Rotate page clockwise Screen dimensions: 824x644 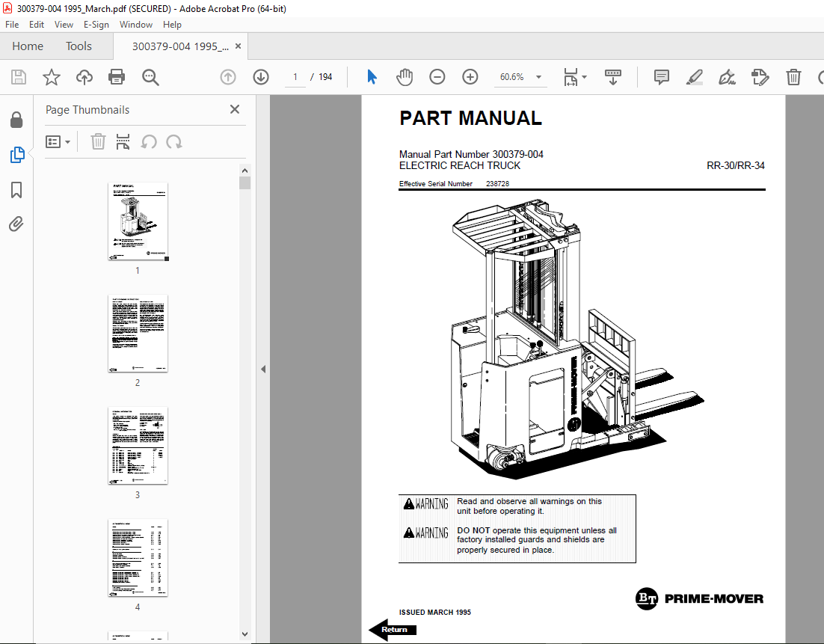tap(174, 142)
